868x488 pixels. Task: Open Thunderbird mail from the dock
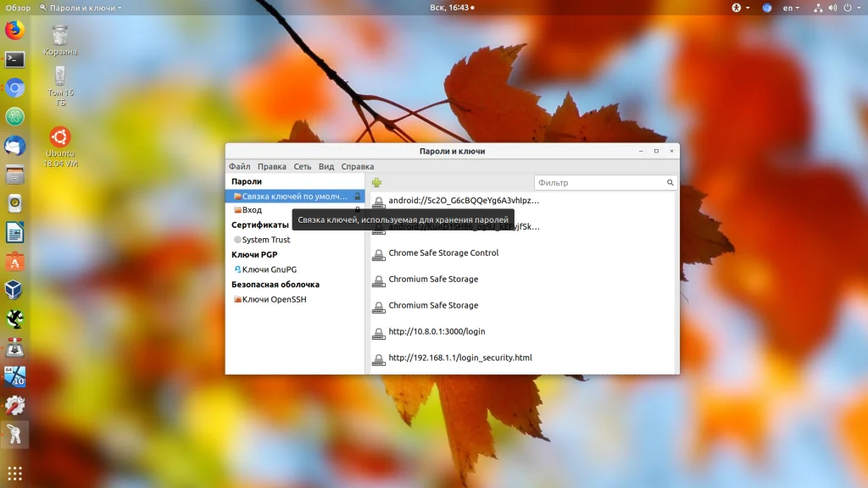[x=14, y=147]
